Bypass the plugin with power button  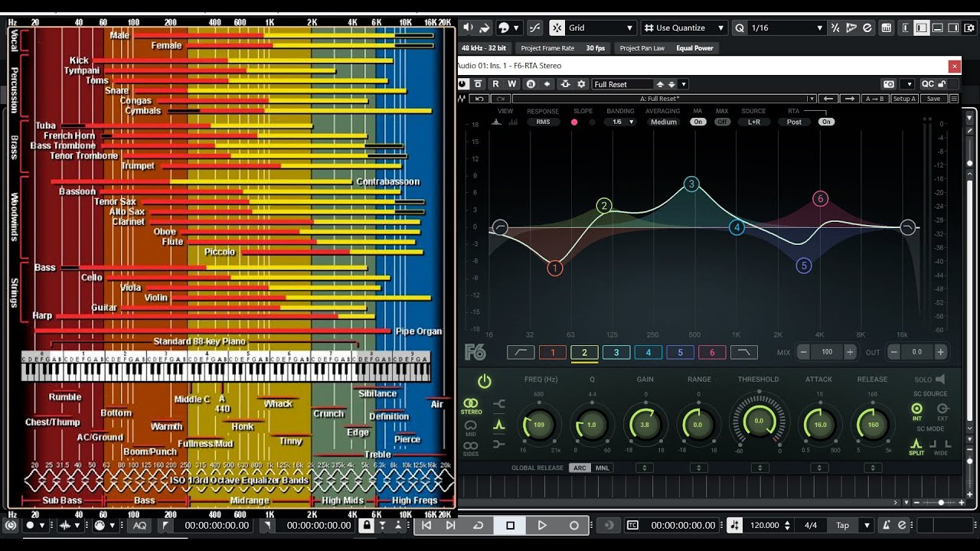(x=463, y=84)
